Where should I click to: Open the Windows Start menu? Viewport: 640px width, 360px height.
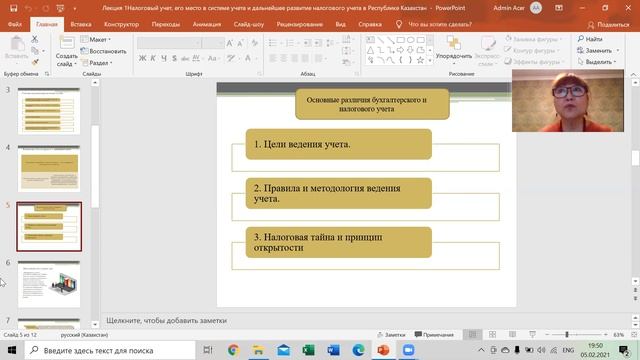coord(12,350)
